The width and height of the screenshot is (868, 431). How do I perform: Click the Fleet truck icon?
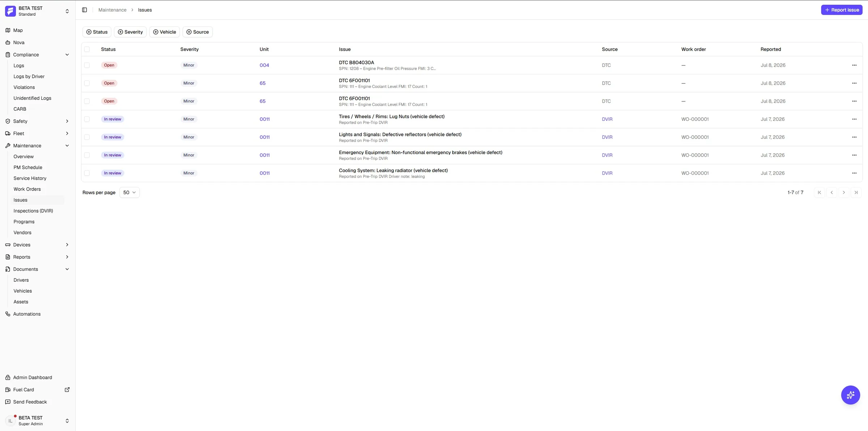coord(8,133)
